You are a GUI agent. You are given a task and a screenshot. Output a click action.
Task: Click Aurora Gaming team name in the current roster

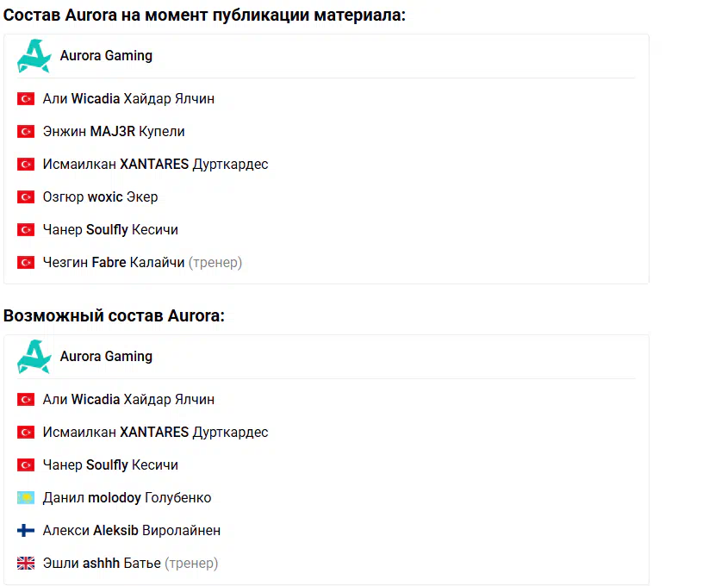106,56
